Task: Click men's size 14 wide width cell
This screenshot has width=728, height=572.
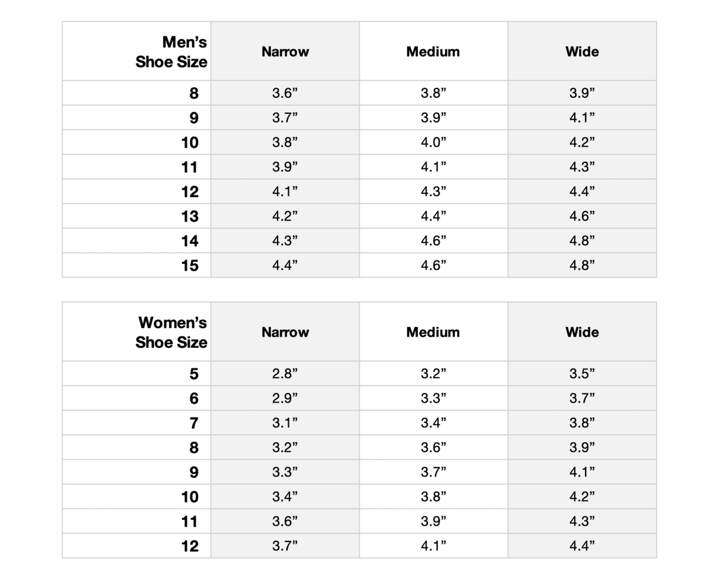Action: coord(582,241)
